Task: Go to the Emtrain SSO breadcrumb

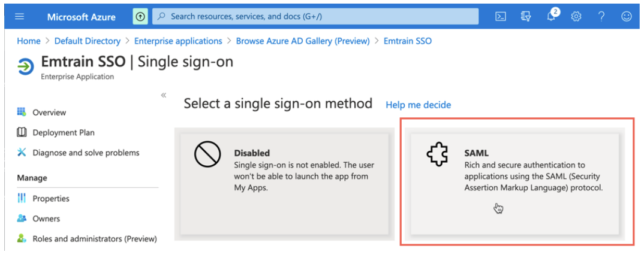Action: point(407,41)
